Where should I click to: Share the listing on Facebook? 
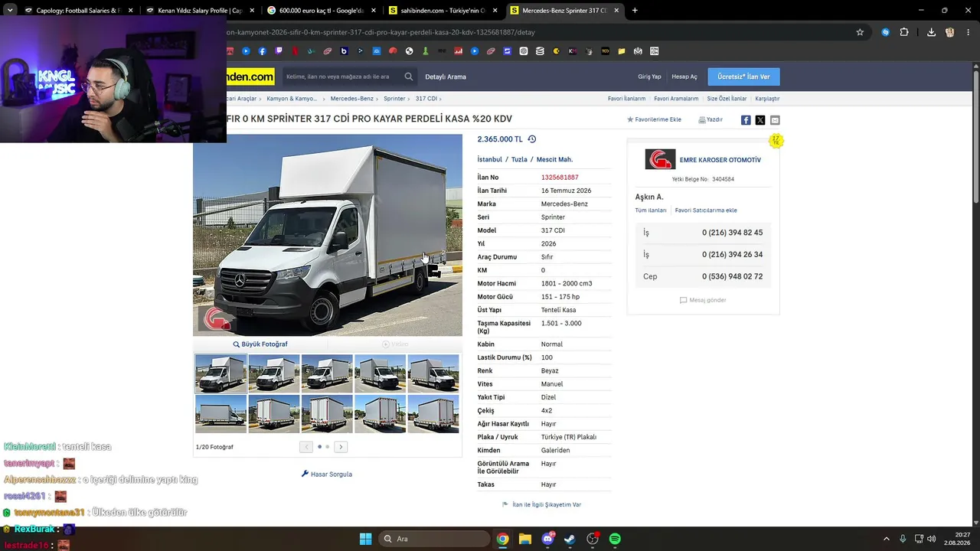pyautogui.click(x=746, y=120)
